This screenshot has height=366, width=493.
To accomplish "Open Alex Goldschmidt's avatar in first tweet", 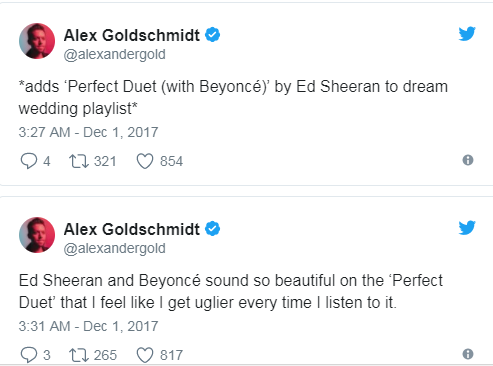I will pos(37,41).
